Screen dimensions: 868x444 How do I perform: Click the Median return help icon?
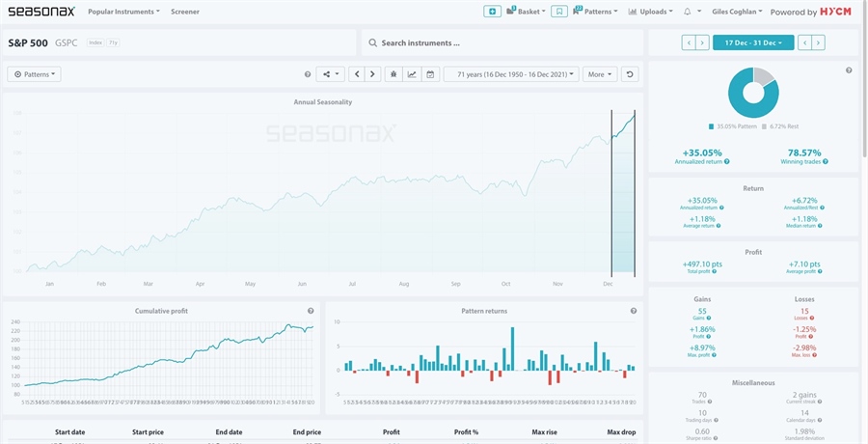[x=822, y=226]
